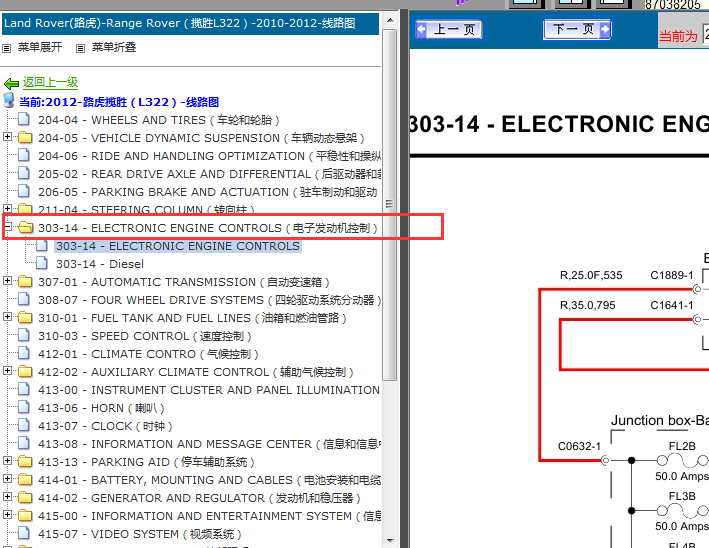
Task: Click the tree panel vertical scrollbar thumb
Action: tap(390, 204)
